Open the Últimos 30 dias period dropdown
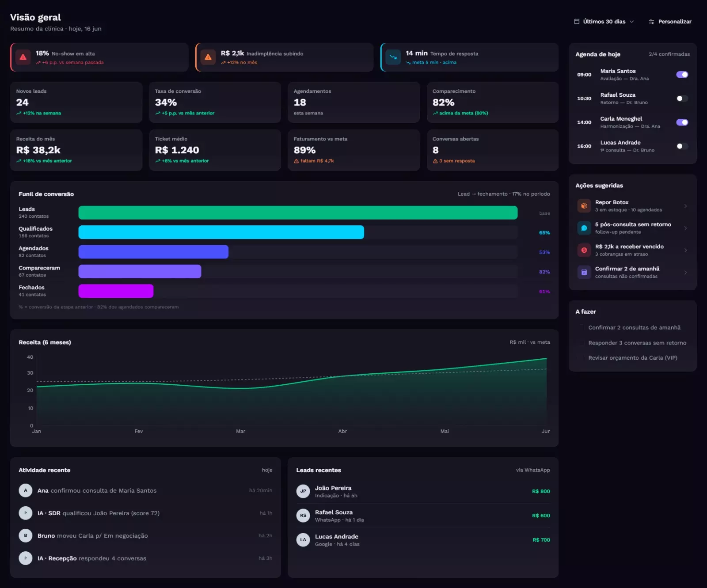 604,22
